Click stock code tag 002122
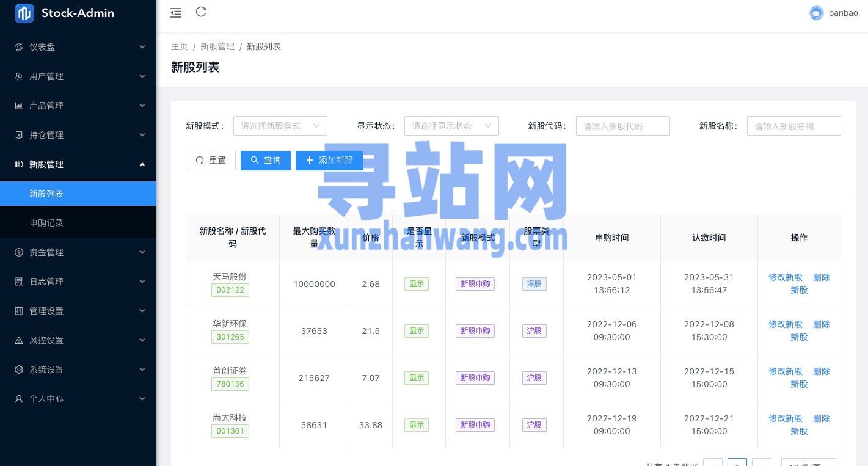 (230, 290)
